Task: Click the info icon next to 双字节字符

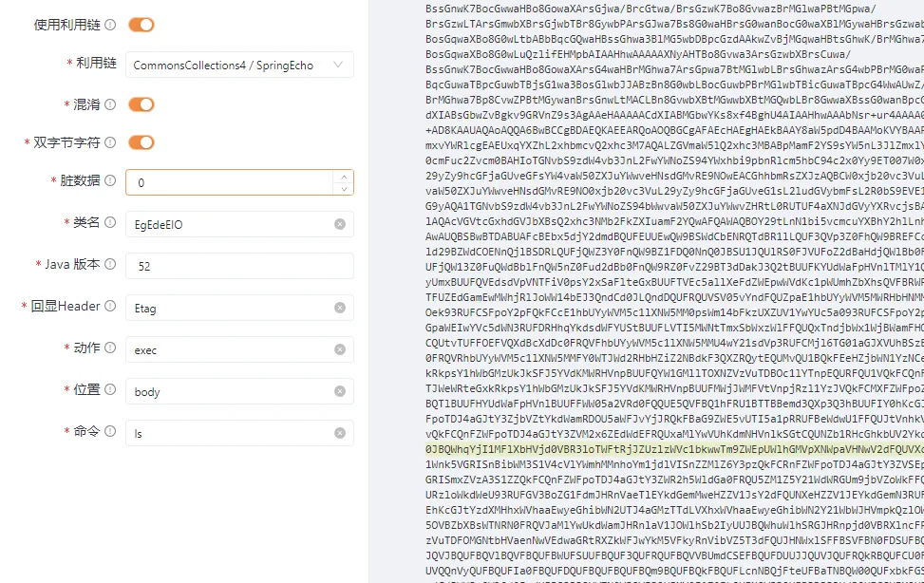Action: point(110,142)
